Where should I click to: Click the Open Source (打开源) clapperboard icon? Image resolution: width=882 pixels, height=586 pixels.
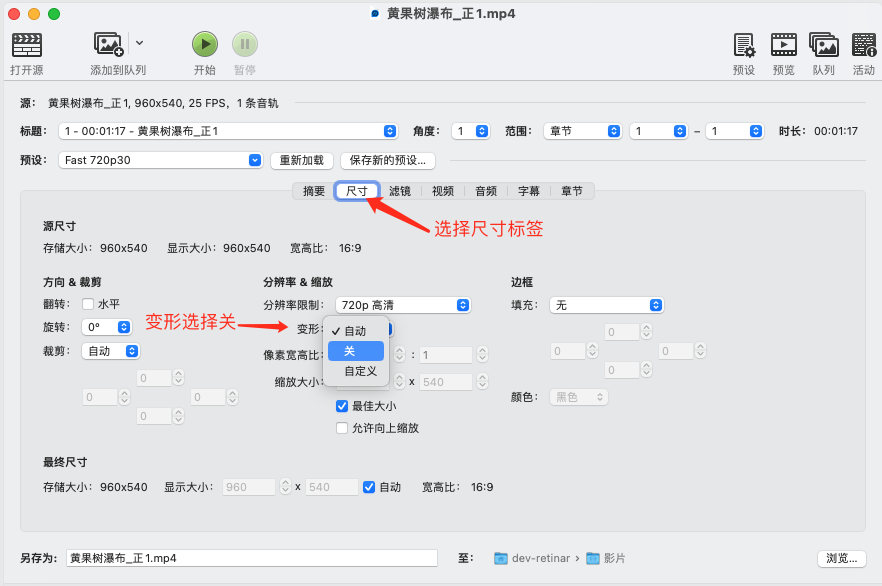[x=26, y=45]
